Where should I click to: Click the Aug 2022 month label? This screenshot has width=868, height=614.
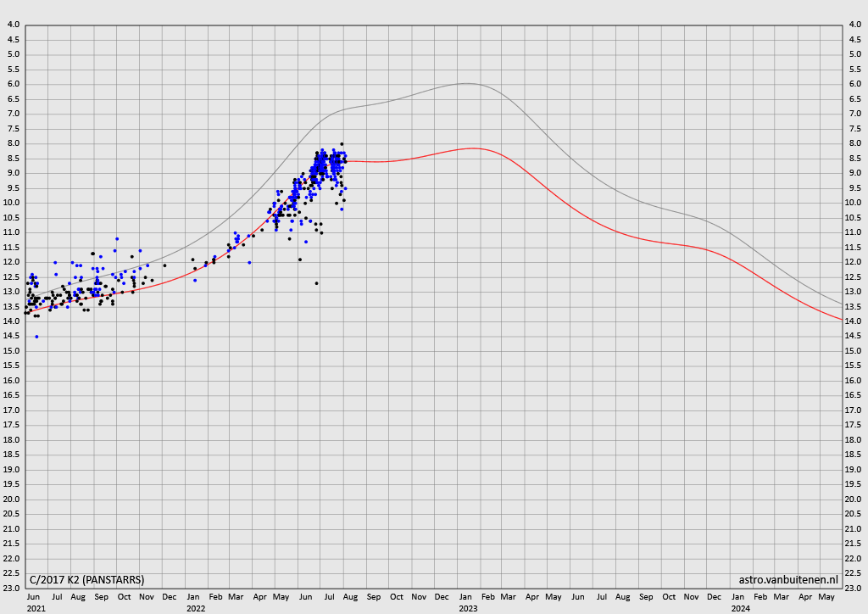pyautogui.click(x=350, y=597)
